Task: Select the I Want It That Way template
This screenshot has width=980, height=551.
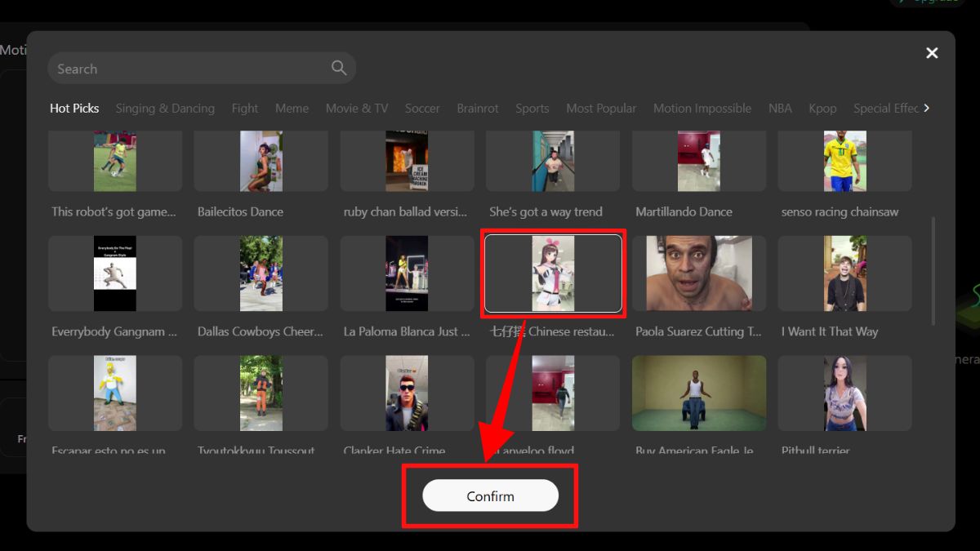Action: pyautogui.click(x=844, y=273)
